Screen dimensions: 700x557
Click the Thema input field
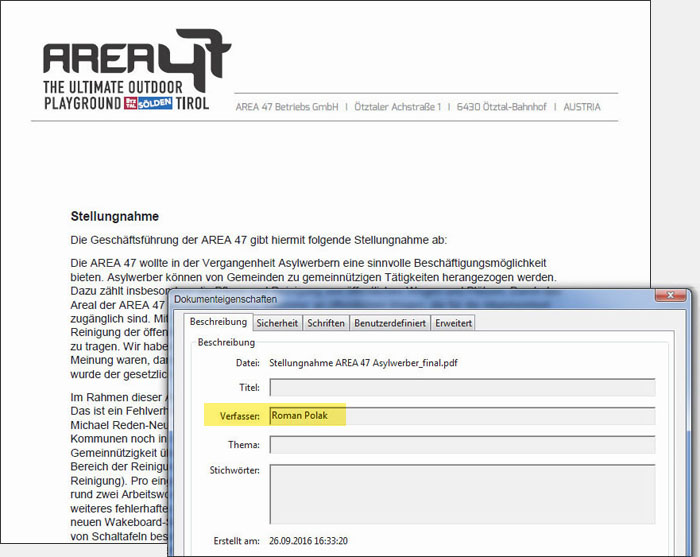point(462,445)
